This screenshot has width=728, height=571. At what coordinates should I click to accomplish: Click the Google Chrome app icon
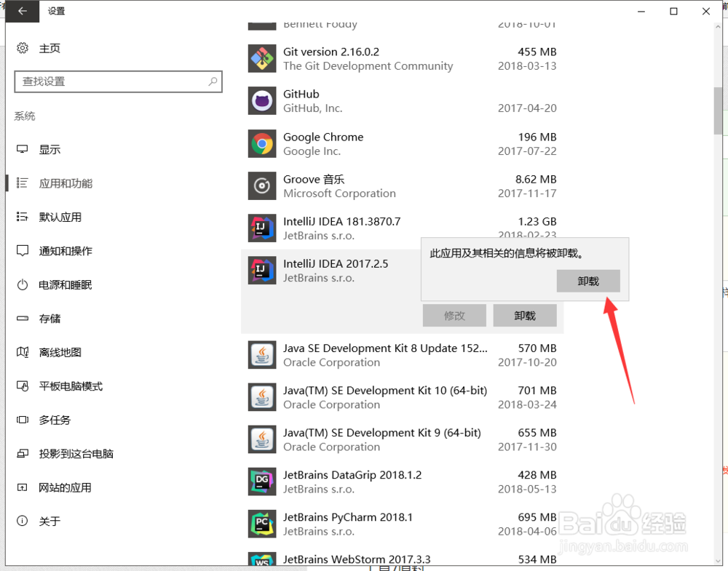pos(262,144)
